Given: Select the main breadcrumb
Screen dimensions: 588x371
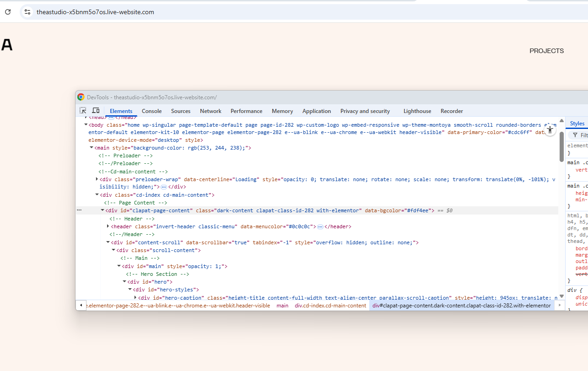Looking at the screenshot, I should [x=282, y=306].
